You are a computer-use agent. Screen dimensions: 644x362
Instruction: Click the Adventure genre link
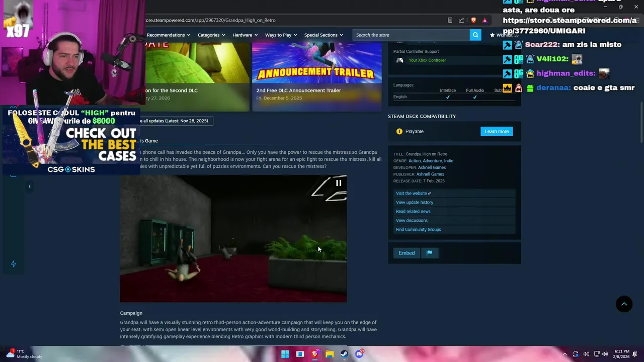(432, 161)
